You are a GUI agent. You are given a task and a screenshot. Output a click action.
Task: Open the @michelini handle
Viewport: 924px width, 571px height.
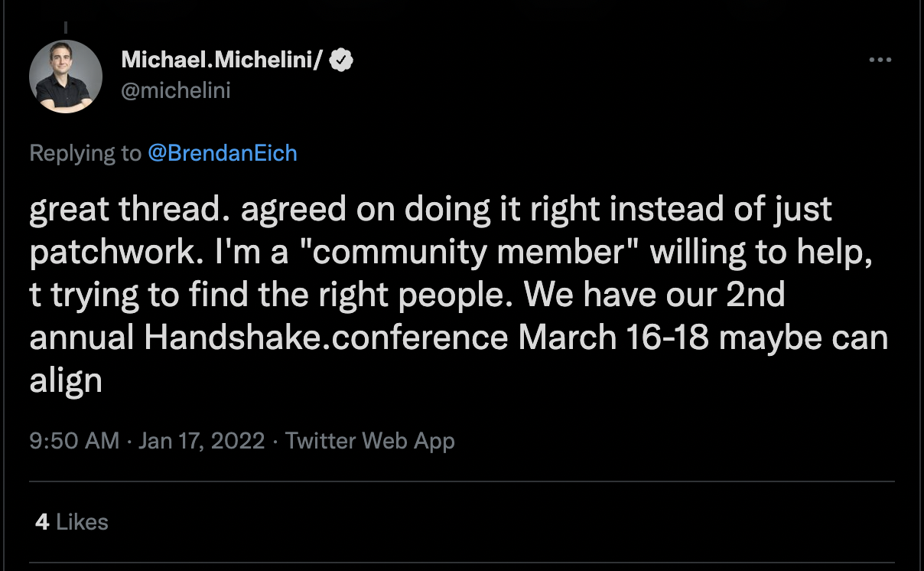(175, 90)
